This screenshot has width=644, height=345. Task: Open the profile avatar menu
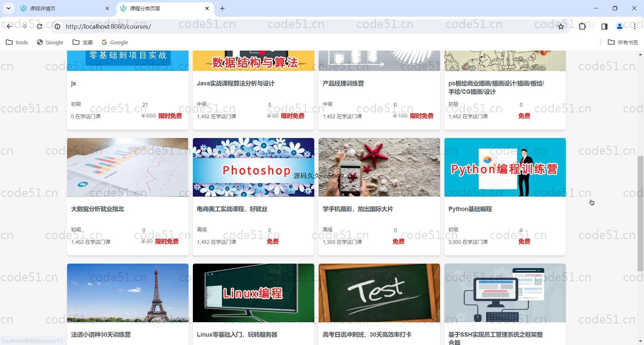(620, 26)
